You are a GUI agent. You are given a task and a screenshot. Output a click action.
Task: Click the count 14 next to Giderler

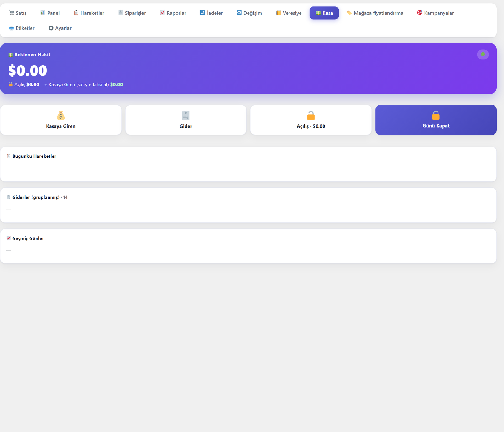click(x=65, y=197)
